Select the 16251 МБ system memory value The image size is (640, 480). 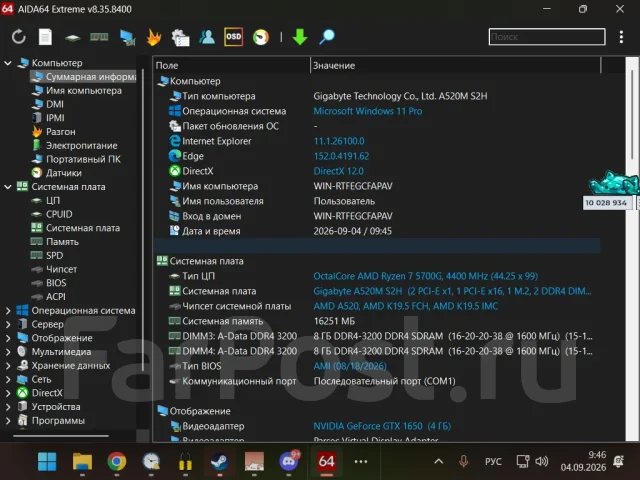pyautogui.click(x=334, y=321)
